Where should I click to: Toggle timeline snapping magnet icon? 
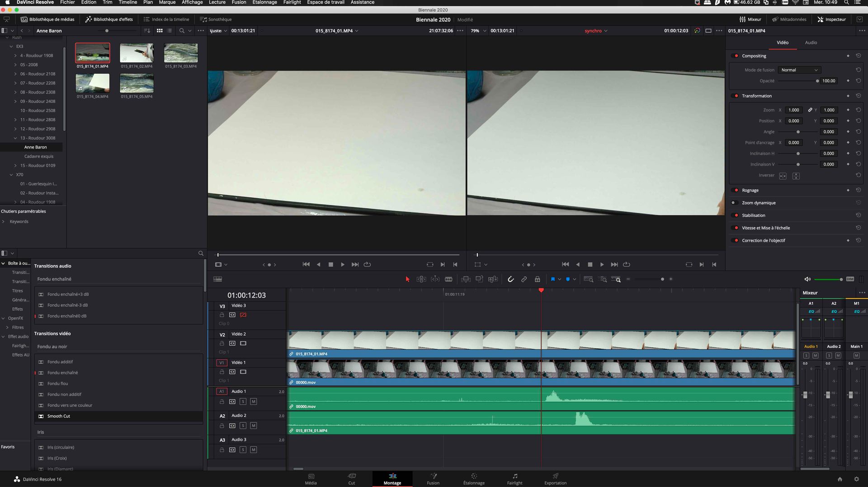click(511, 279)
